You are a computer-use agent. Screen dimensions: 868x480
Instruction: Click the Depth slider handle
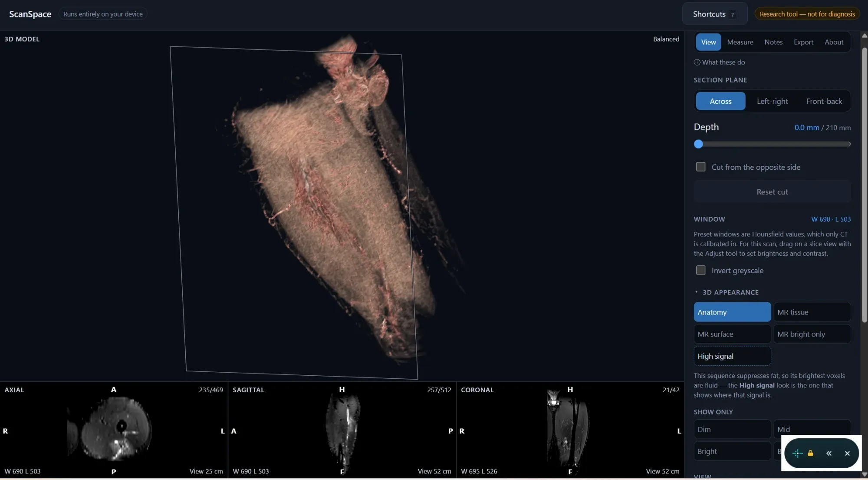coord(698,144)
